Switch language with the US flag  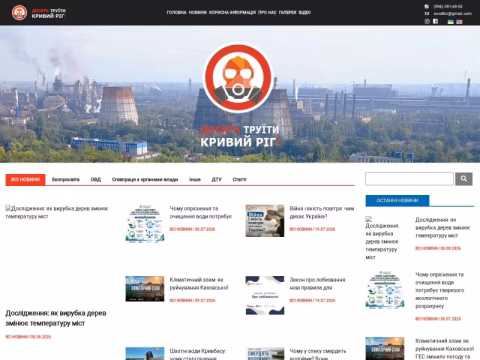point(459,22)
